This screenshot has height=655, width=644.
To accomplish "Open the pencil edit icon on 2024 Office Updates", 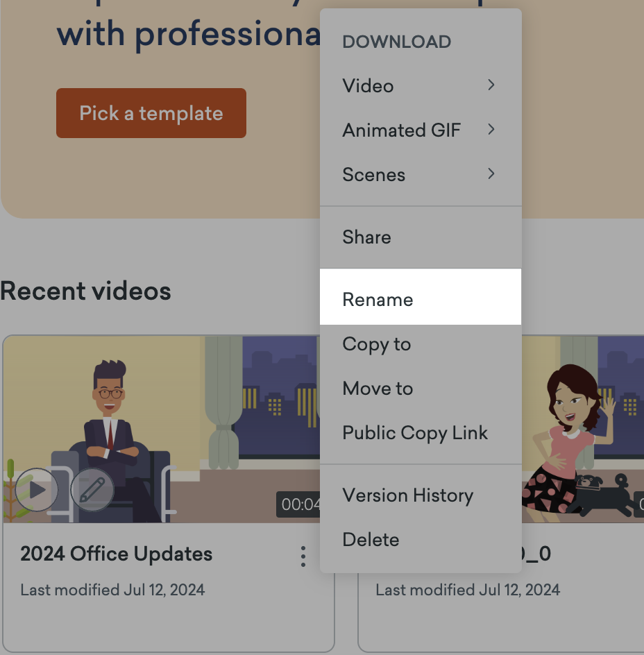I will click(x=92, y=490).
